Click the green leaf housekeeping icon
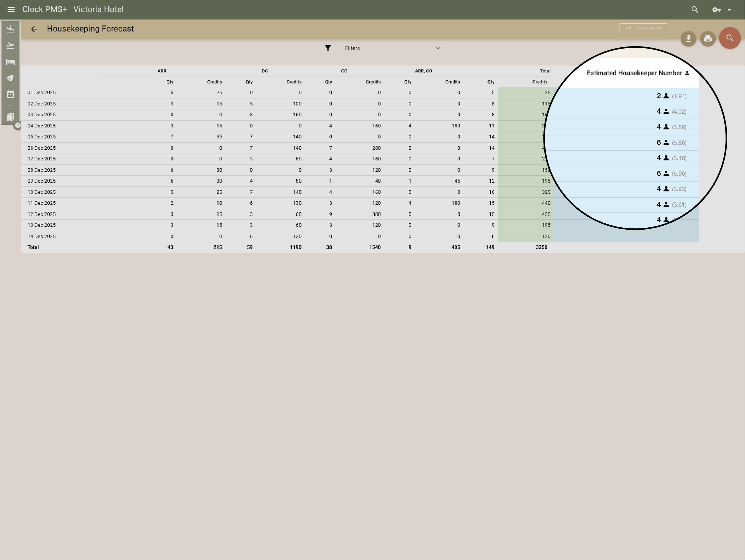Screen dimensions: 745x560 click(10, 78)
